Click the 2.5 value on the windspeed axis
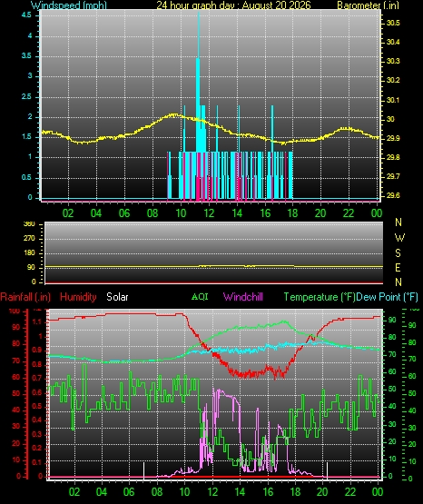This screenshot has height=504, width=423. coord(26,96)
